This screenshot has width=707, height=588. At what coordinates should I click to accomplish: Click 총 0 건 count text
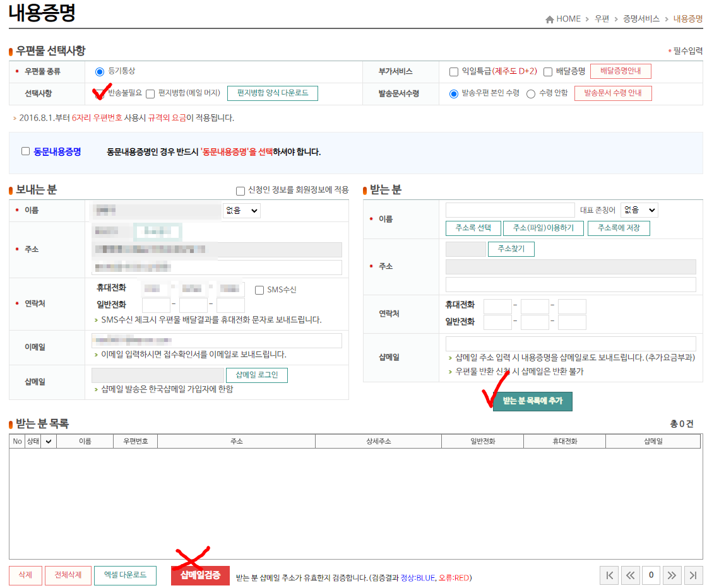click(681, 424)
